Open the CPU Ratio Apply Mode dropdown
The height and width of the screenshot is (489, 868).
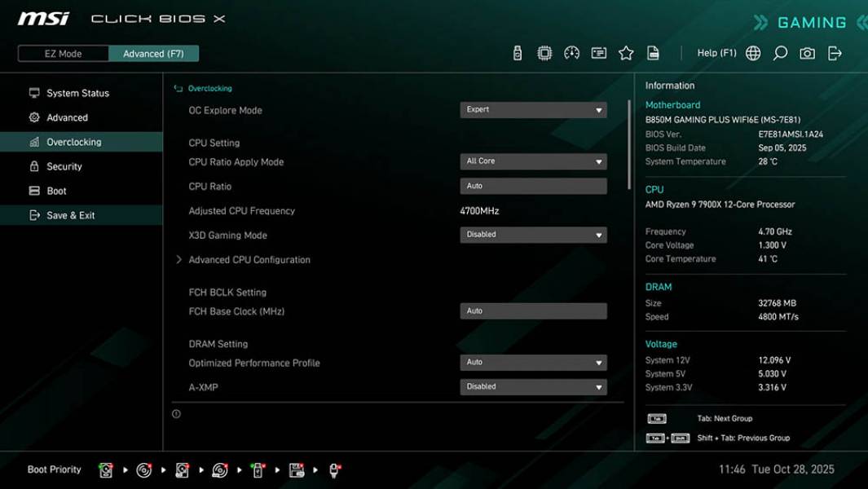533,161
